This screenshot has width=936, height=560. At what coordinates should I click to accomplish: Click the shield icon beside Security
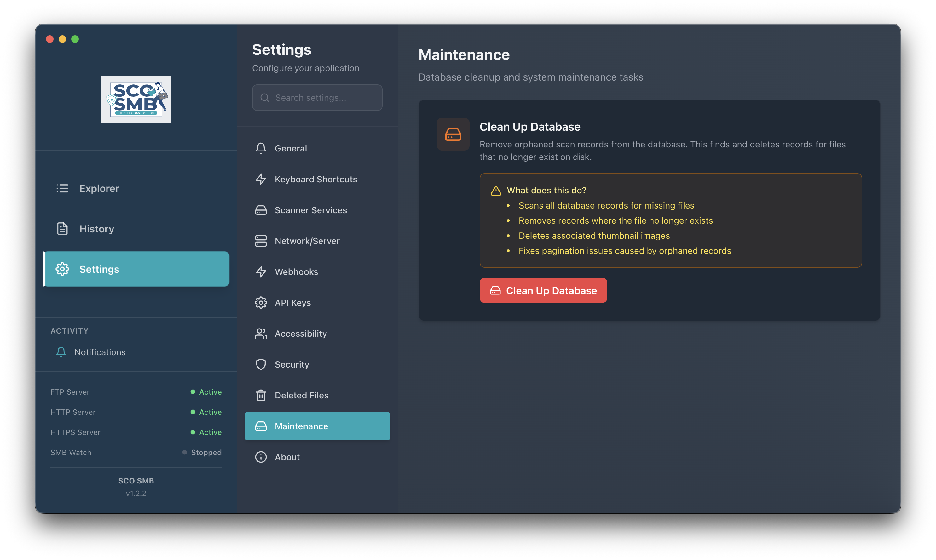261,364
